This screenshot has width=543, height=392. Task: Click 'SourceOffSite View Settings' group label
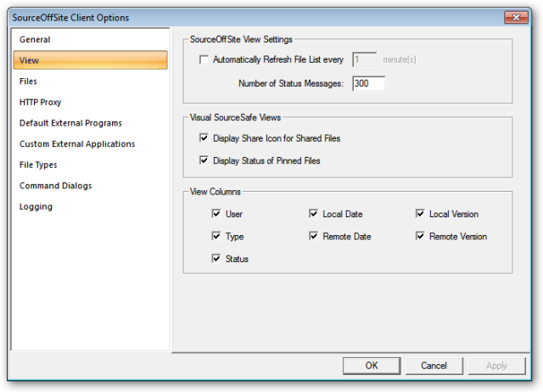(x=241, y=39)
